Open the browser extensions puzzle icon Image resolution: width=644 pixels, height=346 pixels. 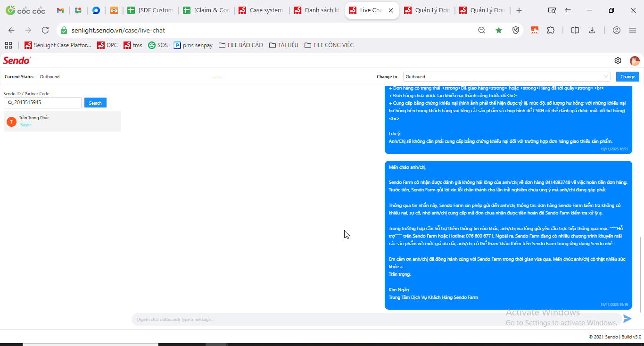coord(551,30)
